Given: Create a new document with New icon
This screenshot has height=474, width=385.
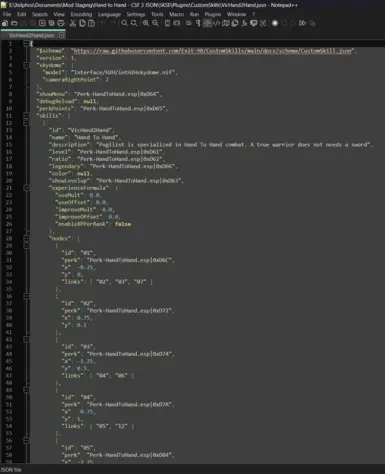Looking at the screenshot, I should tap(5, 23).
